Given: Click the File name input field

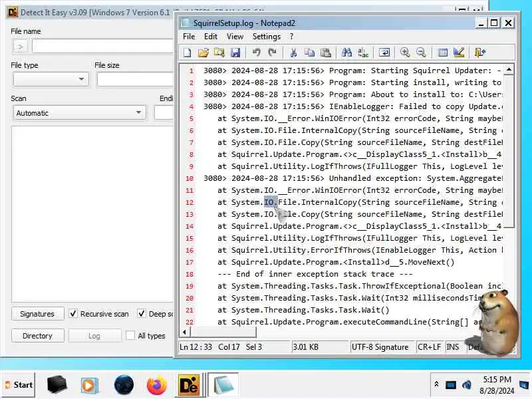Looking at the screenshot, I should (102, 47).
